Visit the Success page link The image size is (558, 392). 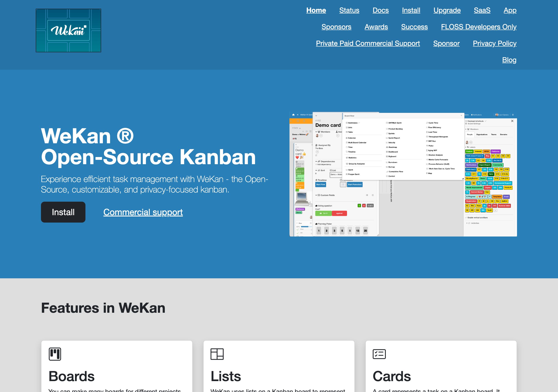[x=414, y=27]
